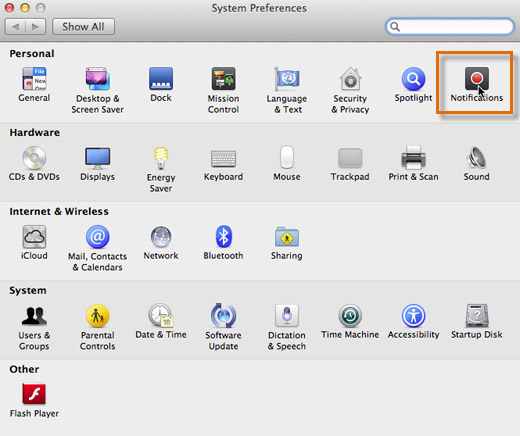Click the Show All button
The width and height of the screenshot is (520, 436).
tap(83, 27)
